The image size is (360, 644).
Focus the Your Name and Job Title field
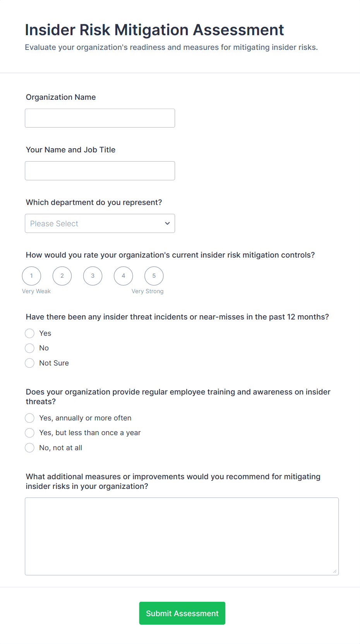(x=100, y=171)
